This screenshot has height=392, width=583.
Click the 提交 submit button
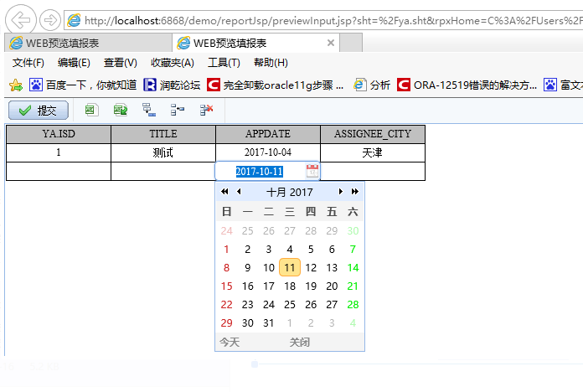[39, 110]
